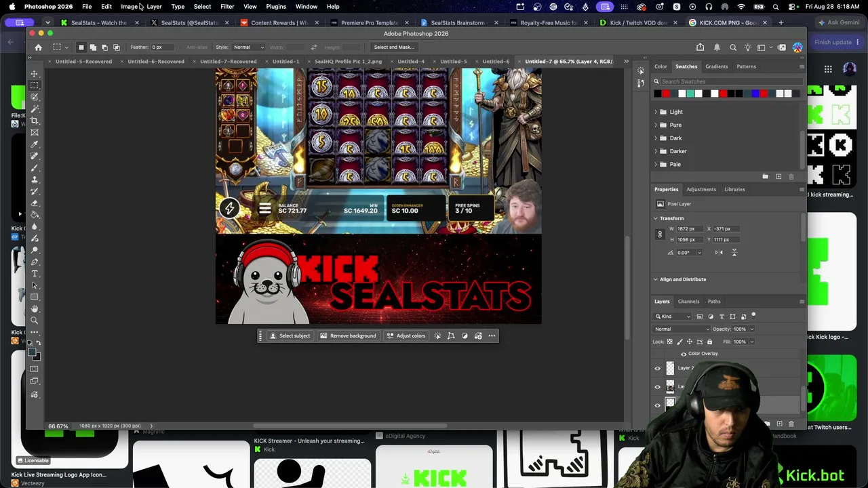Viewport: 868px width, 488px height.
Task: Open the Share icon in Photoshop
Action: point(700,47)
